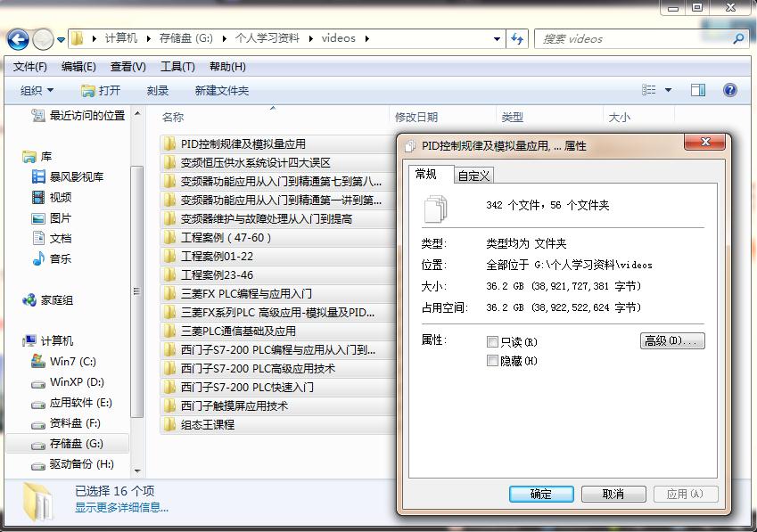
Task: Open the 组织 dropdown menu
Action: [x=37, y=91]
